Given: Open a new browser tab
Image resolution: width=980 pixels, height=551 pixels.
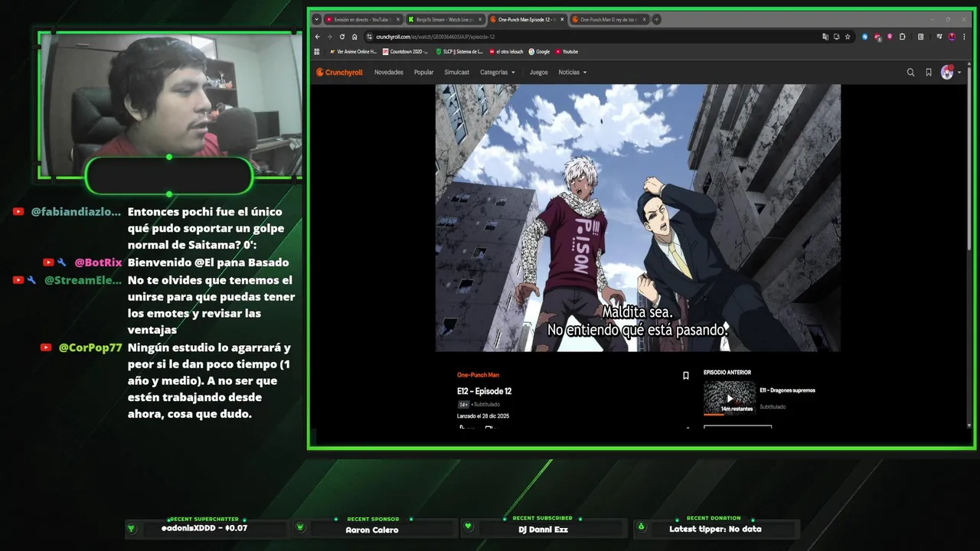Looking at the screenshot, I should pyautogui.click(x=656, y=19).
